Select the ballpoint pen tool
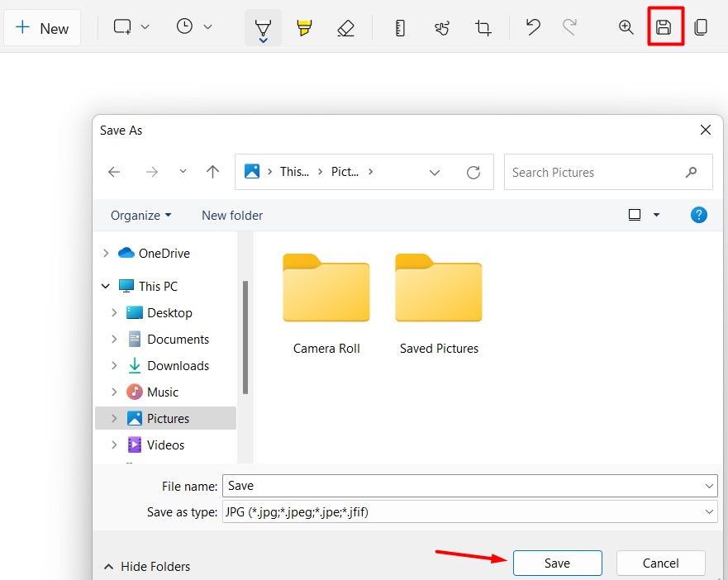728x580 pixels. tap(263, 28)
